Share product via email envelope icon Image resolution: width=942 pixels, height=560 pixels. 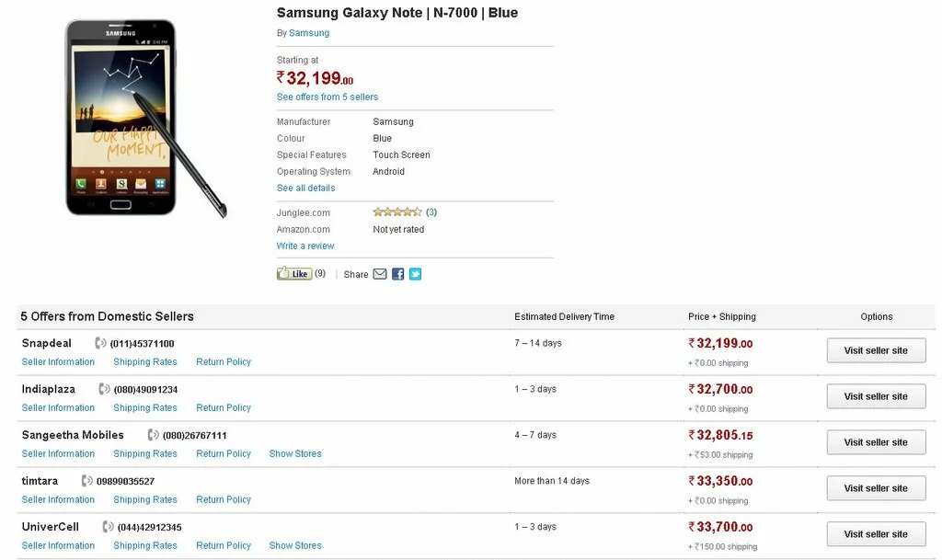coord(380,274)
